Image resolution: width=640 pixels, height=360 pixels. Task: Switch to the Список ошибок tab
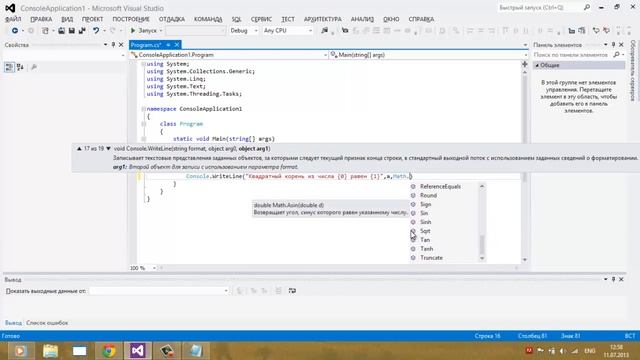point(47,323)
